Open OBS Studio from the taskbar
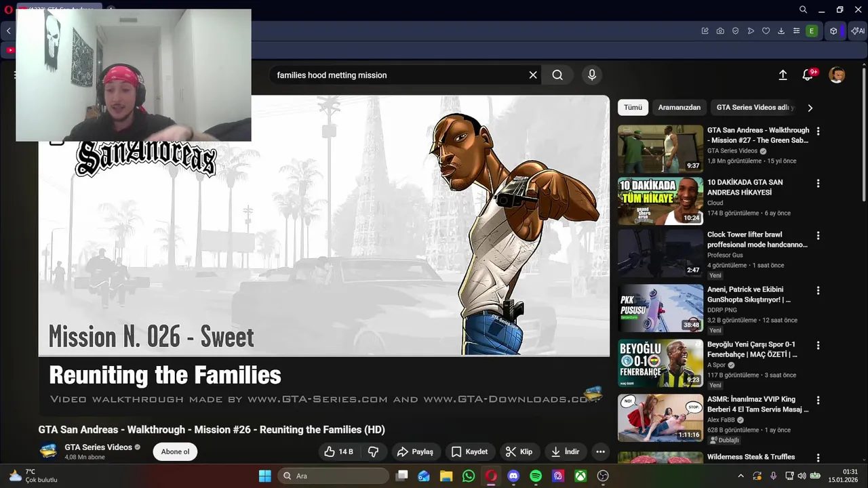 click(x=603, y=476)
